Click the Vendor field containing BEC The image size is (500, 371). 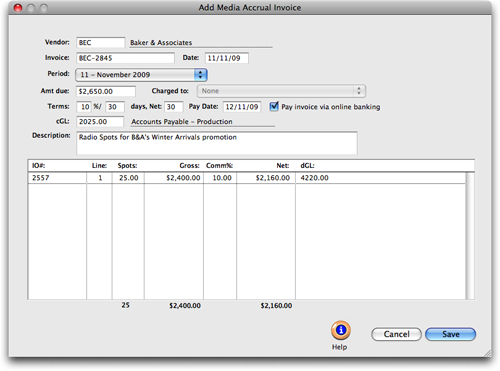(101, 43)
